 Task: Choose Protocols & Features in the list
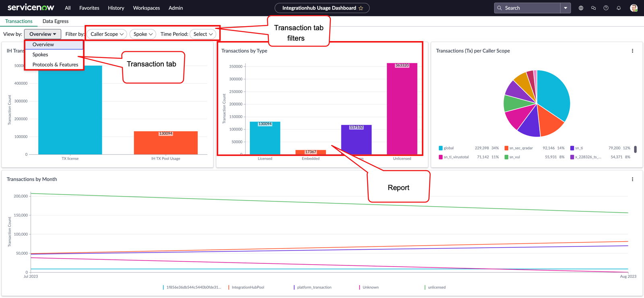(54, 65)
